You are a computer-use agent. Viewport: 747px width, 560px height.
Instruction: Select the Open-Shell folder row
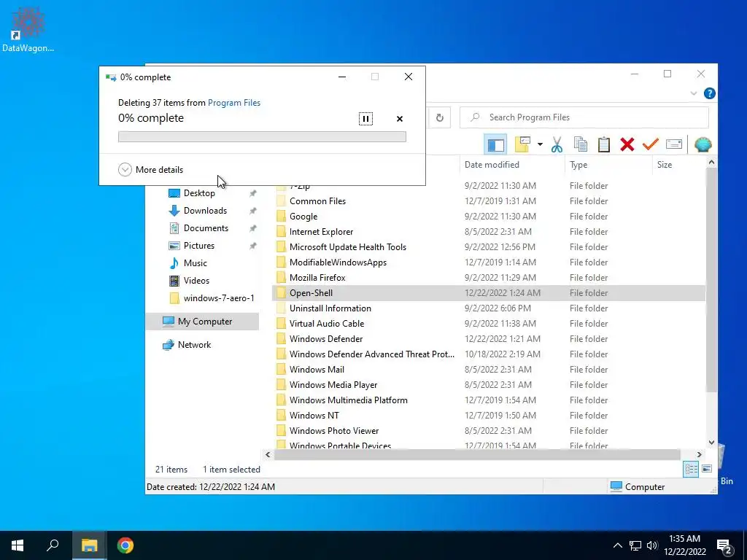coord(488,293)
